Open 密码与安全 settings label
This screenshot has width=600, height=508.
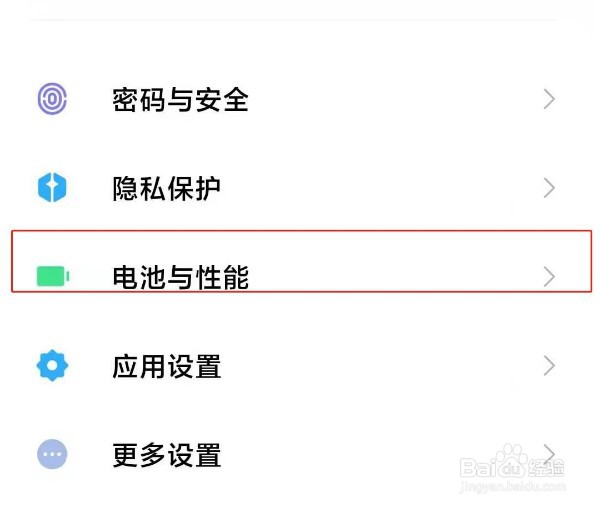tap(180, 100)
